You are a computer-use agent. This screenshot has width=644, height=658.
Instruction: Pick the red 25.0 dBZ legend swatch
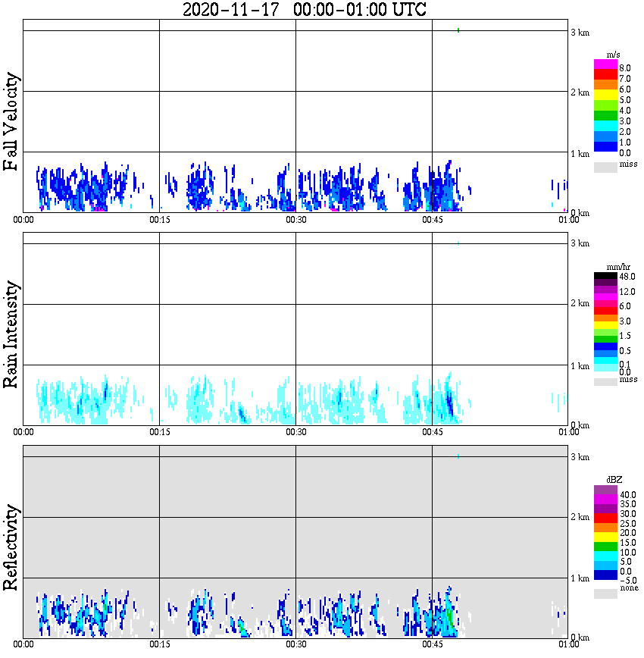click(x=605, y=518)
